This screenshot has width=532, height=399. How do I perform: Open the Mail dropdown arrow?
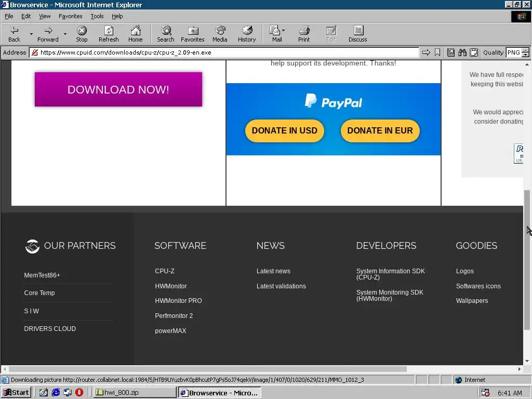pos(283,30)
